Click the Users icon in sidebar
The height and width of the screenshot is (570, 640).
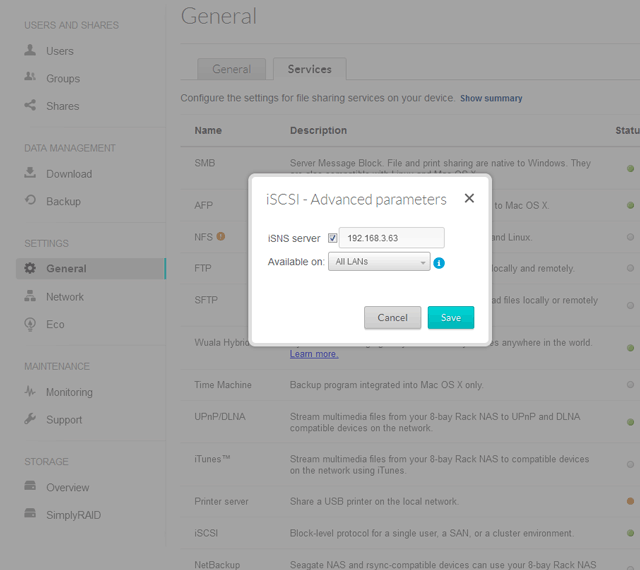tap(30, 50)
